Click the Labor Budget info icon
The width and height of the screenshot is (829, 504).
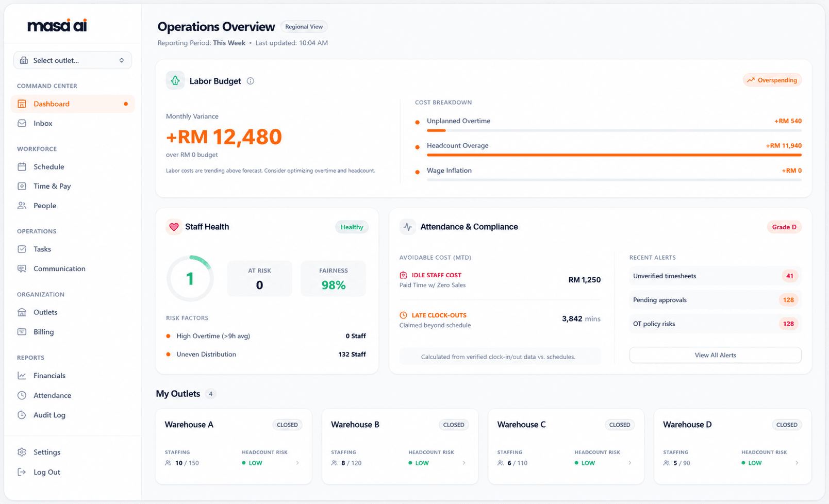[x=251, y=81]
